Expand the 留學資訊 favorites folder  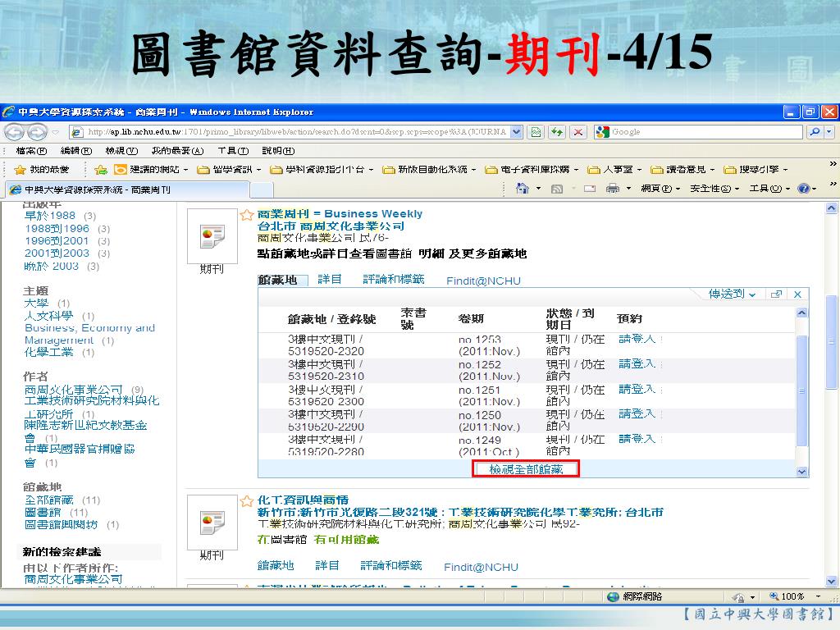tap(229, 170)
